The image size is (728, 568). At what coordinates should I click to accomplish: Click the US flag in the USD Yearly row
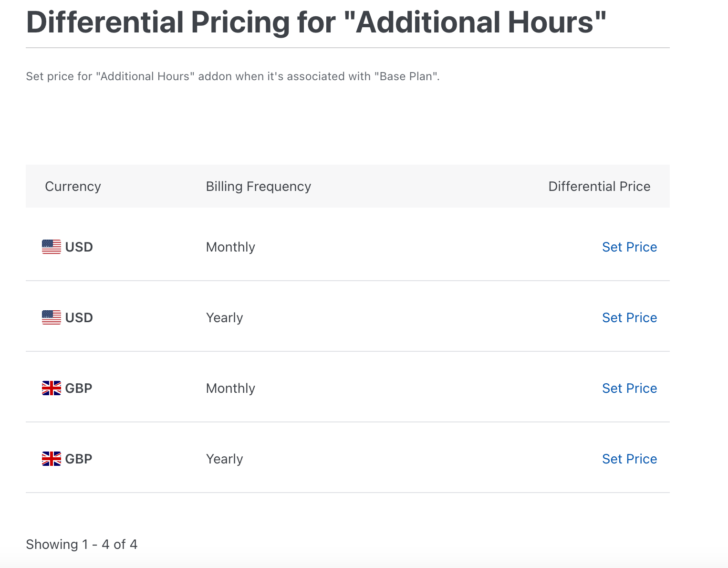pos(52,317)
